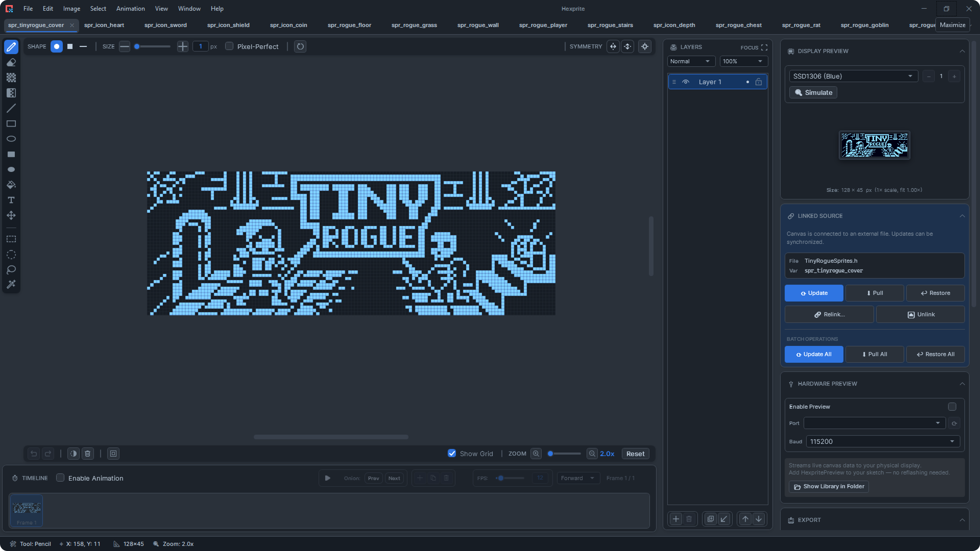This screenshot has height=551, width=980.
Task: Adjust the brush size slider
Action: [x=153, y=46]
